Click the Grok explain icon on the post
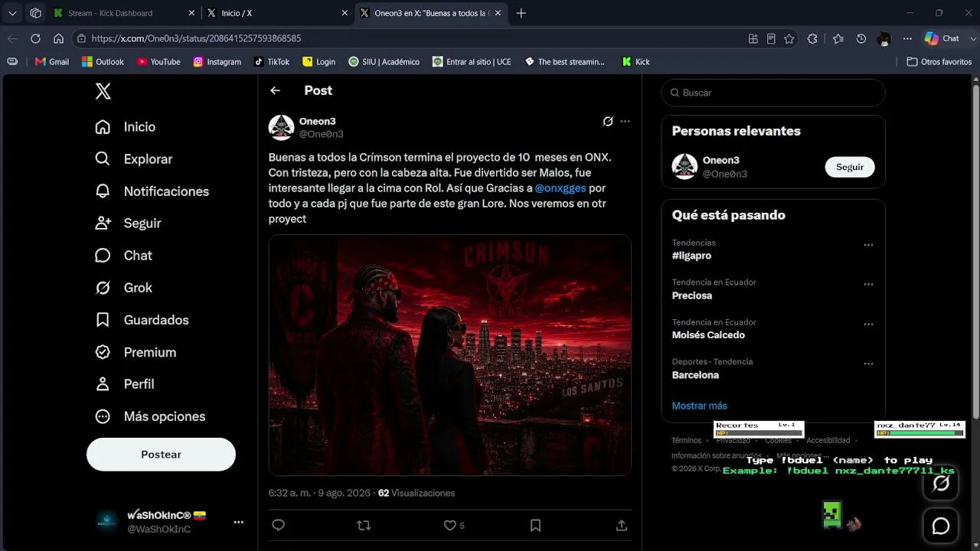 click(608, 121)
